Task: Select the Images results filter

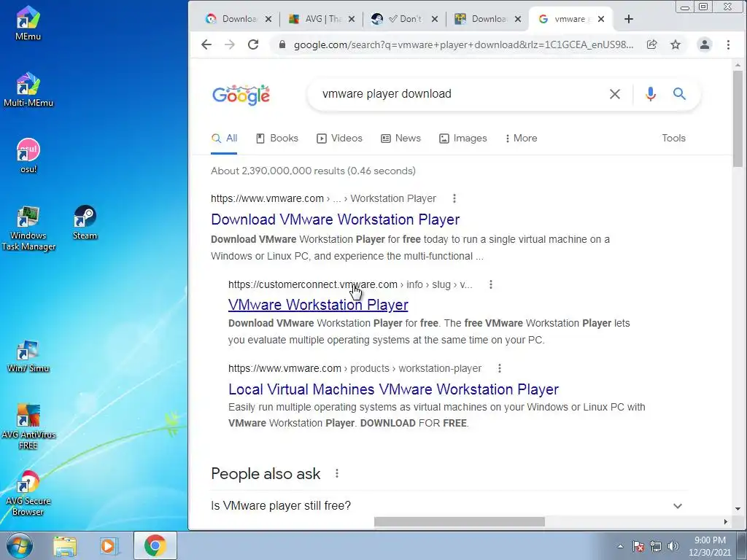Action: pyautogui.click(x=462, y=138)
